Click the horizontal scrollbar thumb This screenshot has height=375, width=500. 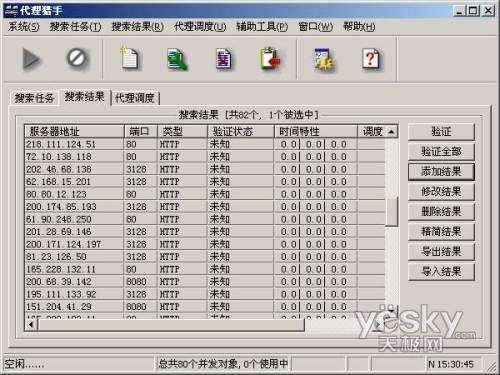[171, 324]
